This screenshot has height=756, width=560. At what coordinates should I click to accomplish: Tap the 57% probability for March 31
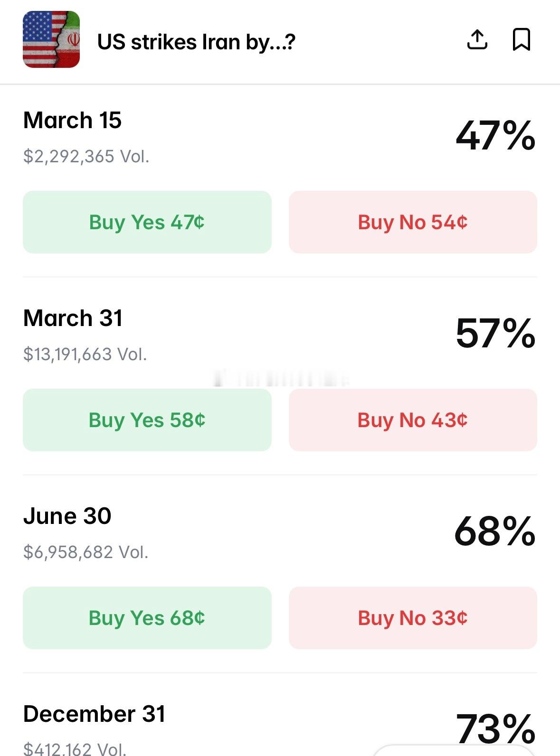pos(495,334)
